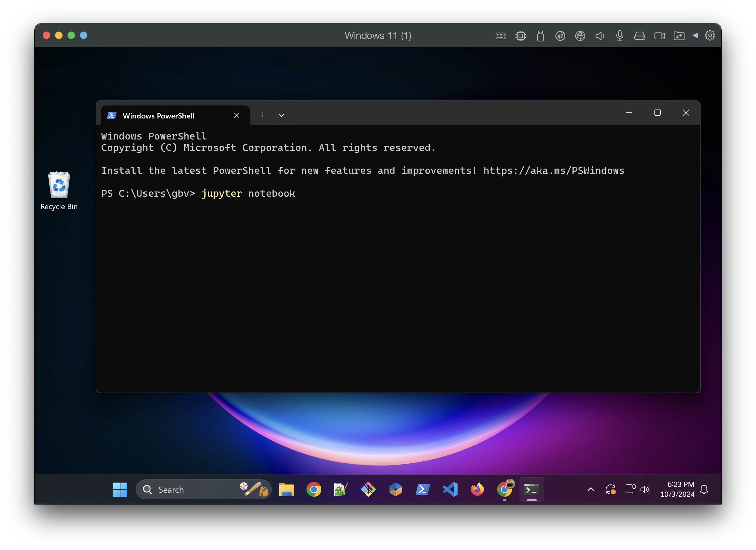756x550 pixels.
Task: Toggle the VM camera icon
Action: click(659, 36)
